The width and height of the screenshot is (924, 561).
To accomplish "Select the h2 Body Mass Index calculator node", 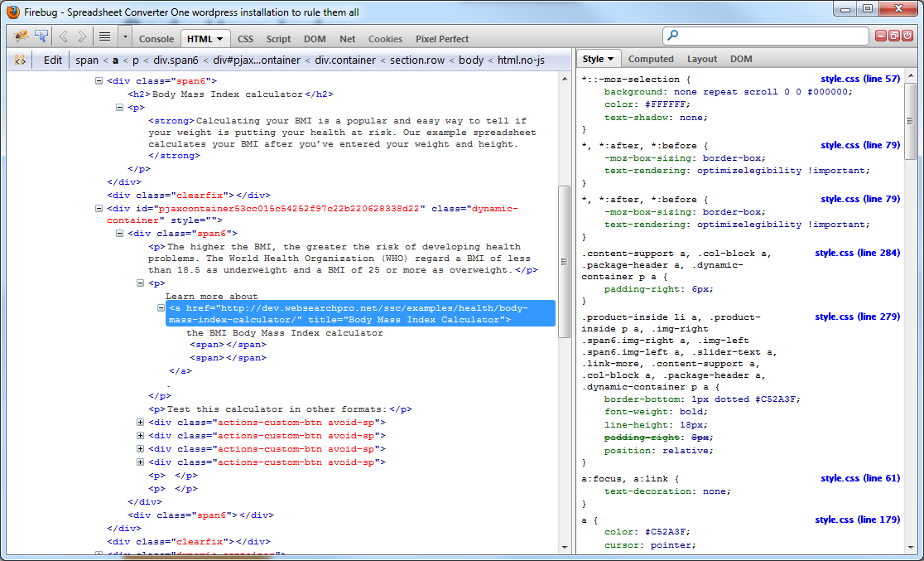I will 230,94.
